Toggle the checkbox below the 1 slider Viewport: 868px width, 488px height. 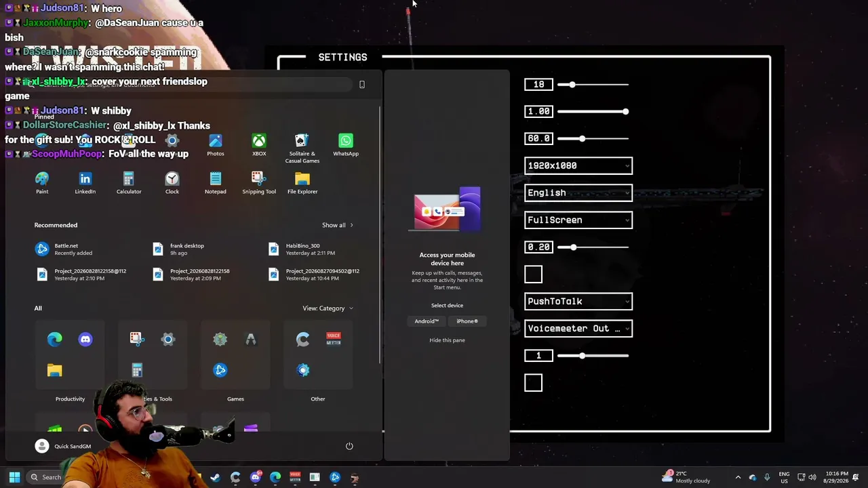(x=534, y=382)
